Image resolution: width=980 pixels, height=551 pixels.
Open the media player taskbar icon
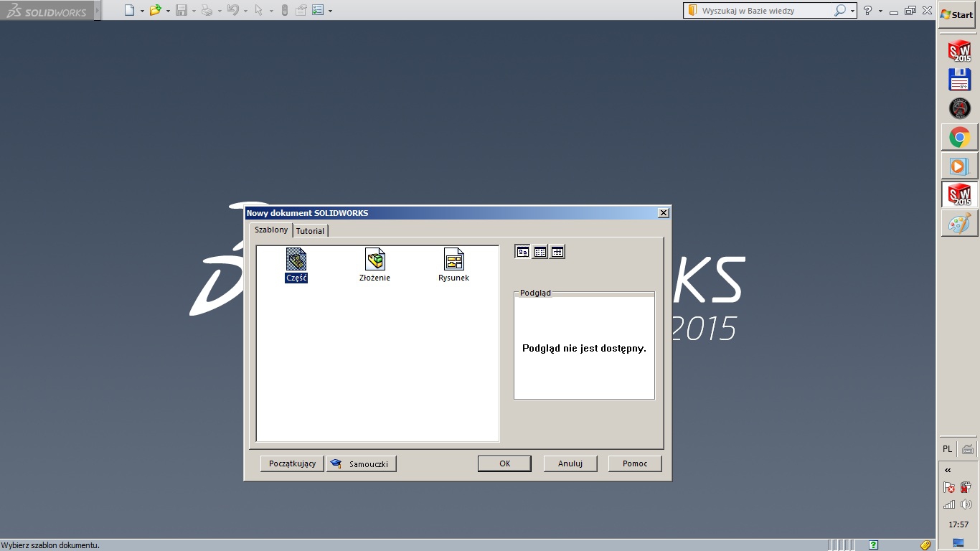(x=959, y=166)
